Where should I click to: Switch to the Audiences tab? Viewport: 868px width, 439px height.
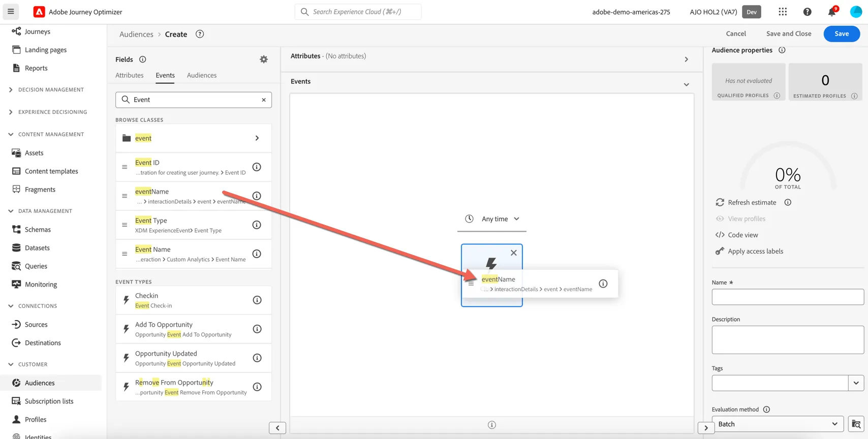(202, 75)
